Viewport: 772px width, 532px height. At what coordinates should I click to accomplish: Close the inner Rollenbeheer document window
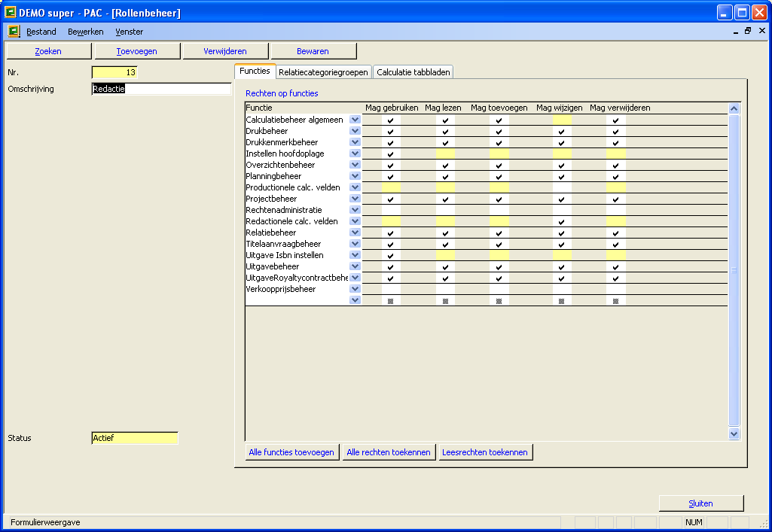tap(761, 32)
